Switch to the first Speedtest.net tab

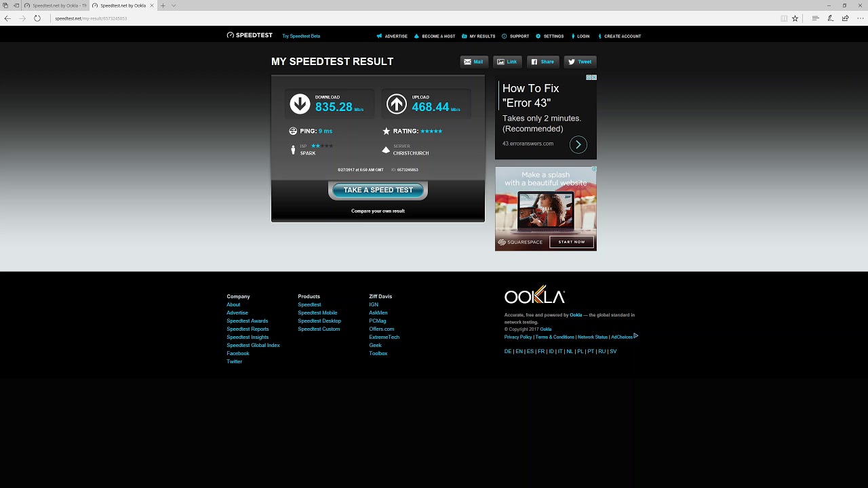point(56,5)
